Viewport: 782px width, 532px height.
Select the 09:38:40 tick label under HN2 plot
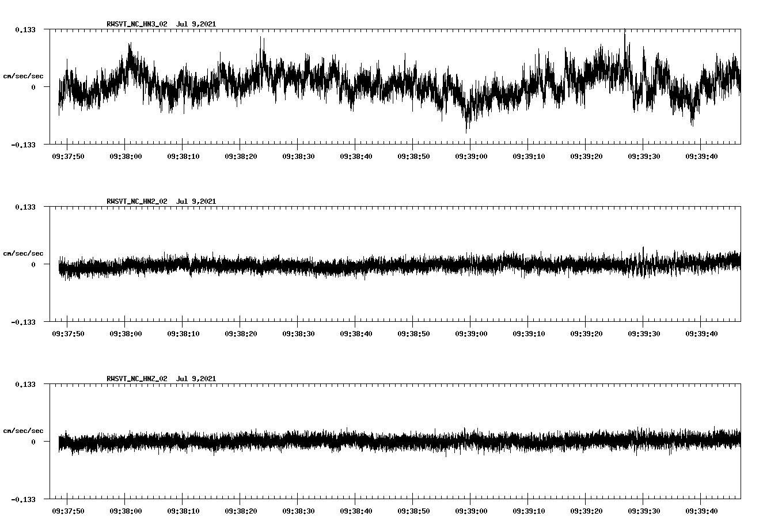tap(356, 334)
